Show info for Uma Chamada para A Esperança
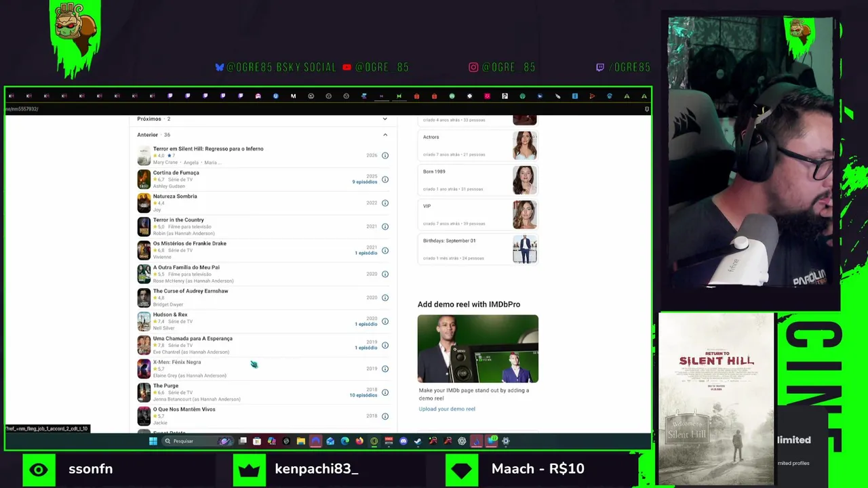Viewport: 868px width, 488px height. tap(385, 345)
